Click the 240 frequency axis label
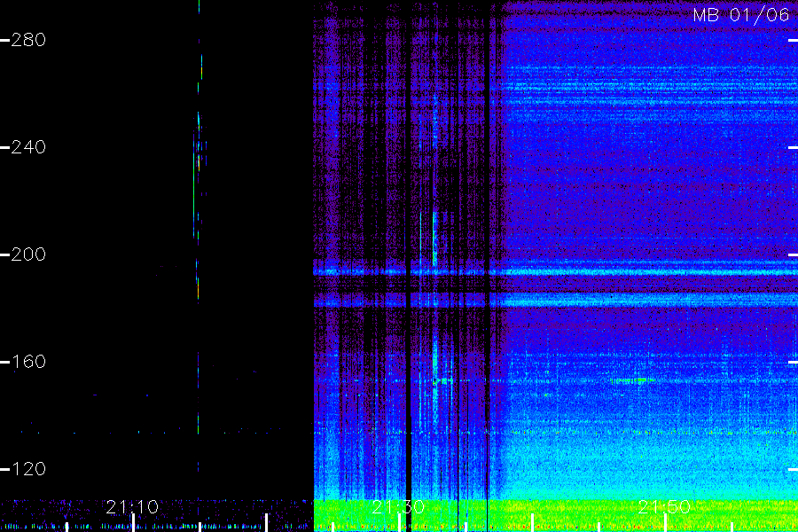Viewport: 798px width, 532px height. (x=28, y=147)
